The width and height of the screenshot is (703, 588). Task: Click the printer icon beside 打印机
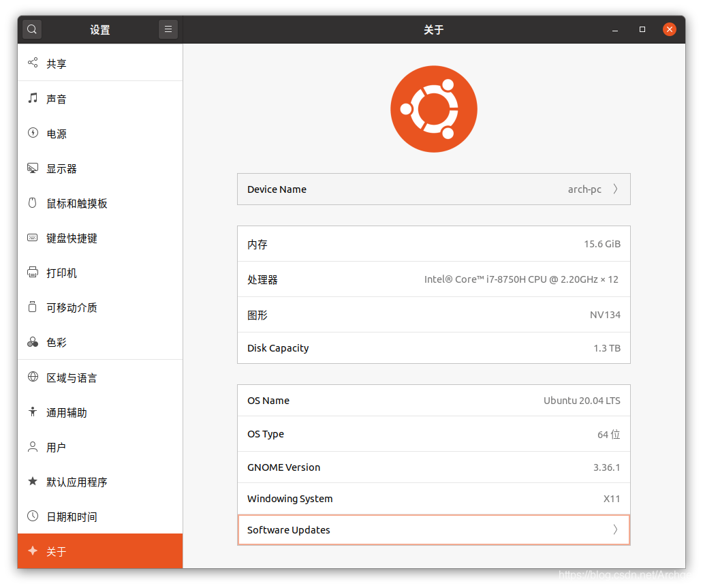tap(33, 273)
